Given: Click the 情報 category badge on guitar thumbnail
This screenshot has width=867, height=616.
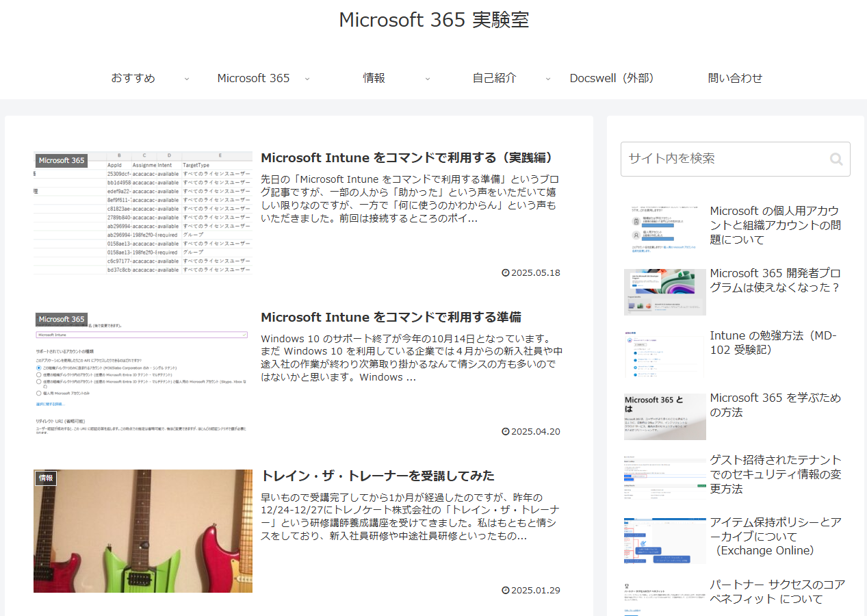Looking at the screenshot, I should (x=46, y=478).
